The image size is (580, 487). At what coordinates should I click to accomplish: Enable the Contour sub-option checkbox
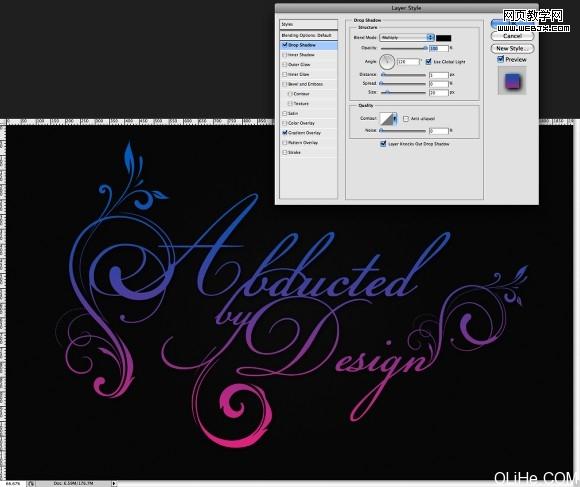(x=290, y=94)
